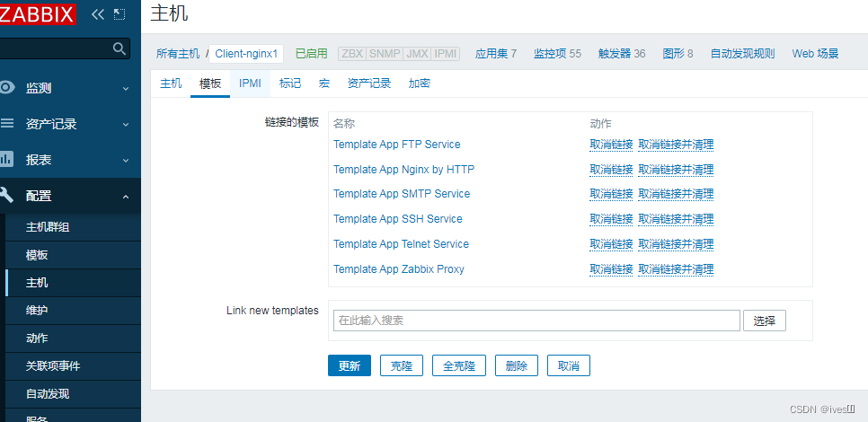Open 维护 in sidebar menu

(37, 311)
